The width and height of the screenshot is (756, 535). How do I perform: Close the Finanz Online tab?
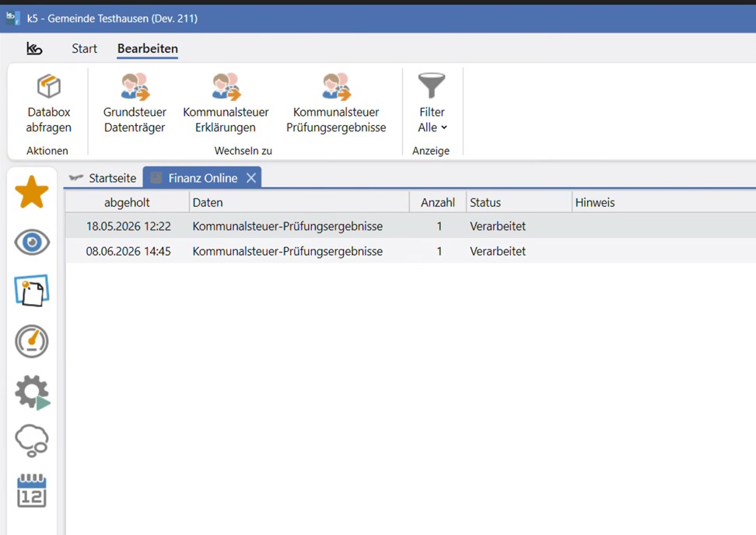click(251, 178)
